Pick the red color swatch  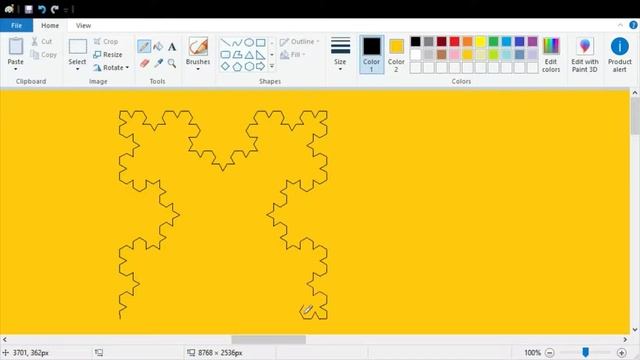454,41
